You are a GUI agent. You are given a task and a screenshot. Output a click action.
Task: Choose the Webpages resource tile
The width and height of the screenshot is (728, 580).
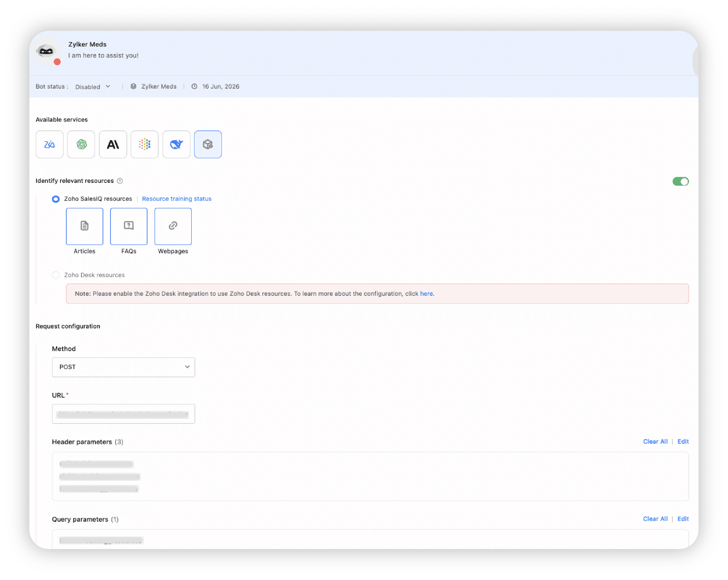[173, 226]
